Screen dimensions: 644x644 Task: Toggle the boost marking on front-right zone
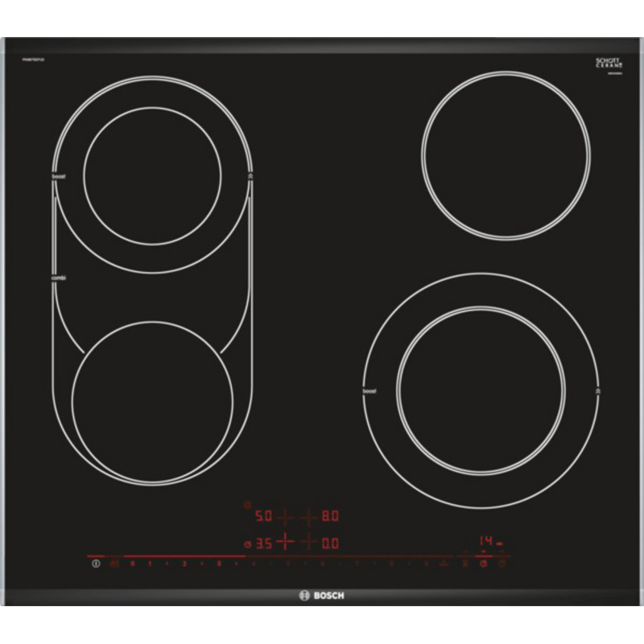coord(369,390)
